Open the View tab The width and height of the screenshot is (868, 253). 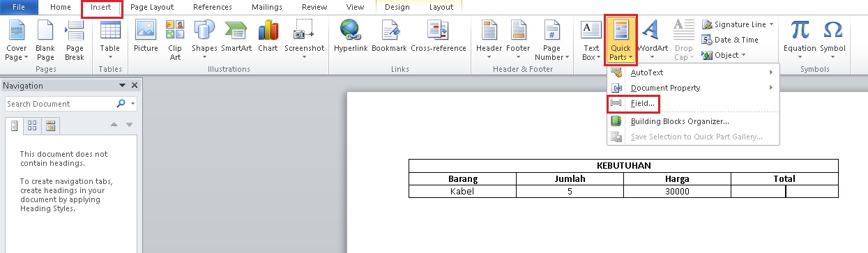(355, 7)
